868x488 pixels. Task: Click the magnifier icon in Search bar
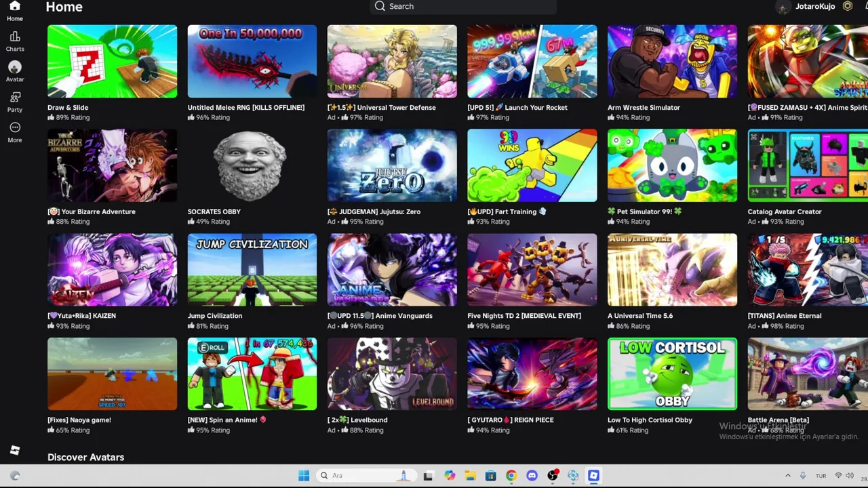[380, 6]
